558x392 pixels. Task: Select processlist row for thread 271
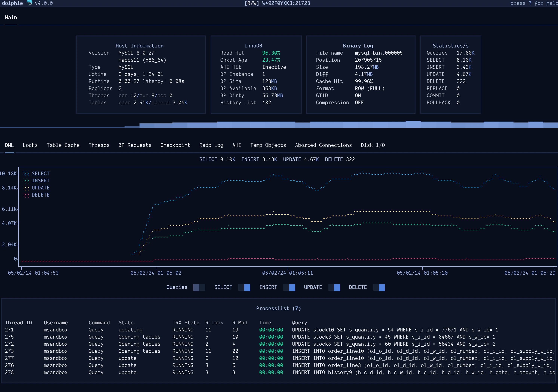146,330
